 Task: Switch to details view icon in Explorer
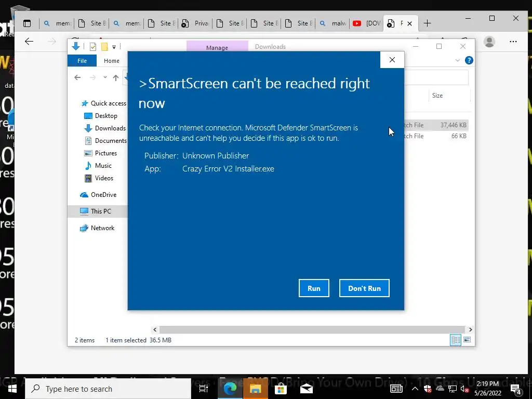click(x=456, y=340)
